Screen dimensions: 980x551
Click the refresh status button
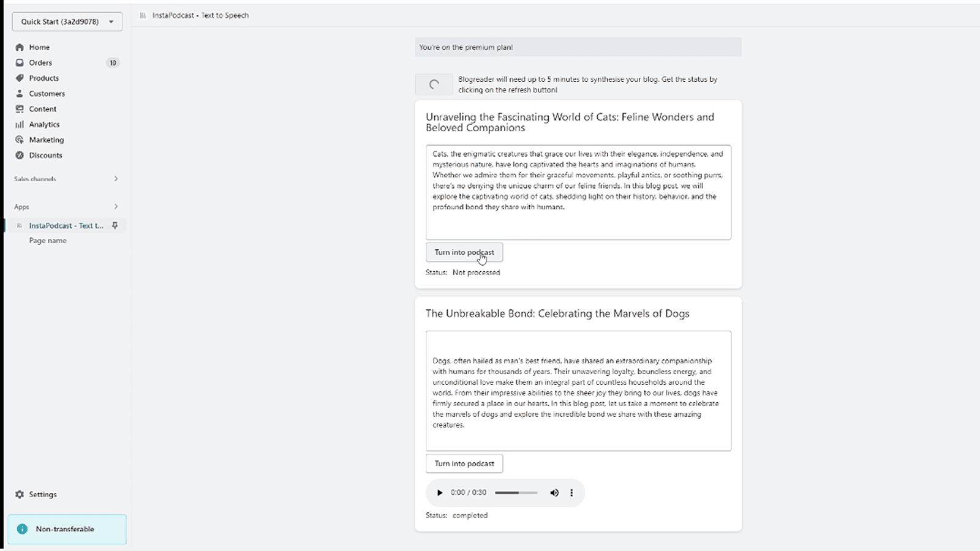(434, 84)
